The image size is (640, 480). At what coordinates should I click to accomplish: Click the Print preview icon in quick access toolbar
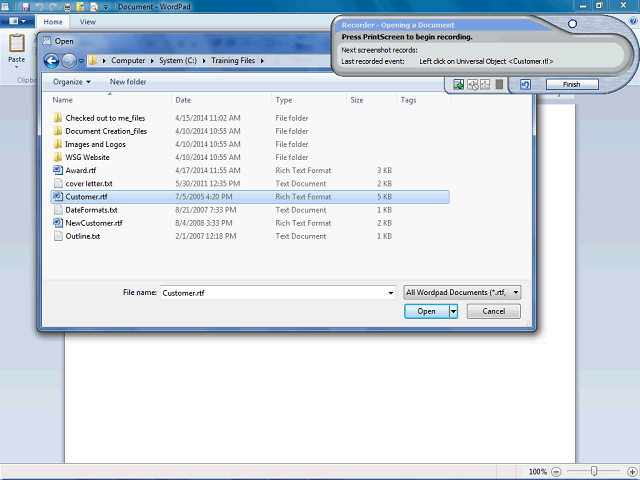(x=94, y=7)
